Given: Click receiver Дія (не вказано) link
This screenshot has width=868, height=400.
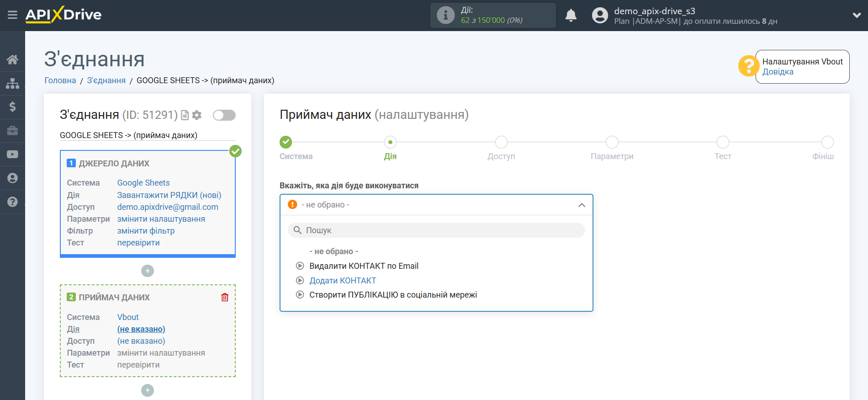Looking at the screenshot, I should coord(141,329).
